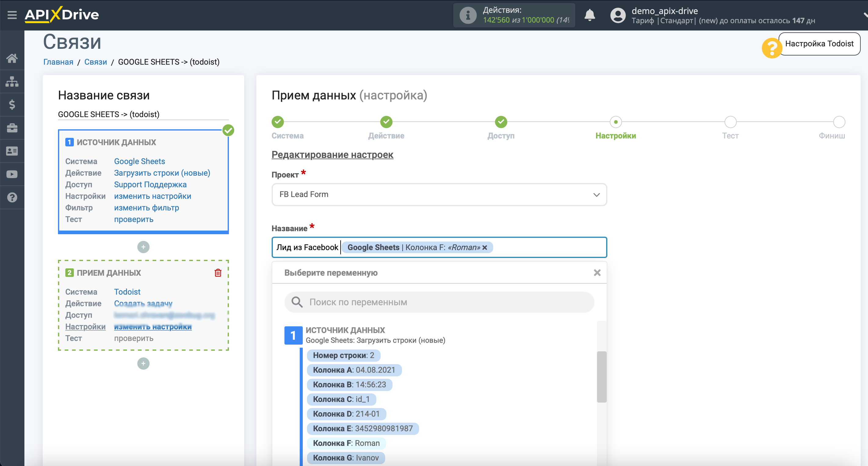Open the help question sidebar icon
The image size is (868, 466).
12,198
